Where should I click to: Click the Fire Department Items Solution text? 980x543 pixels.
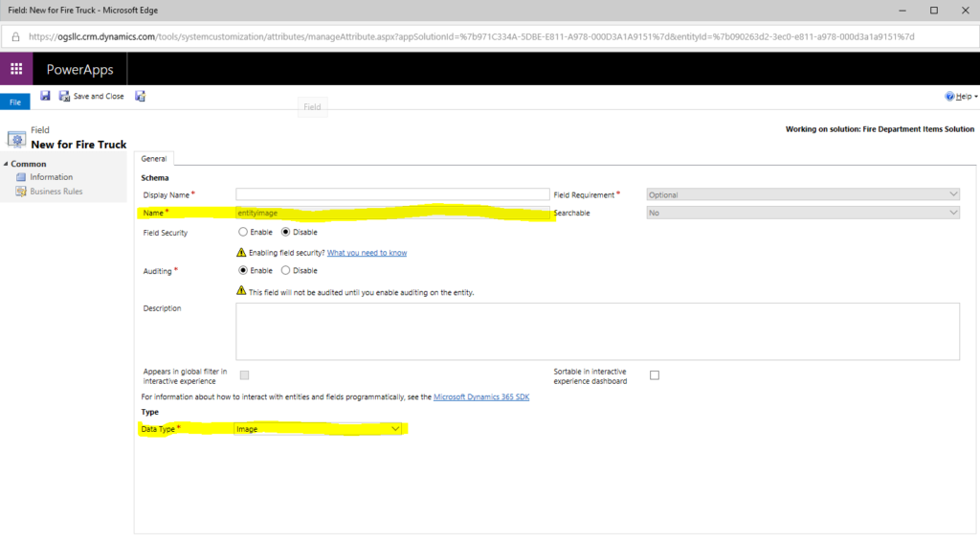coord(918,129)
